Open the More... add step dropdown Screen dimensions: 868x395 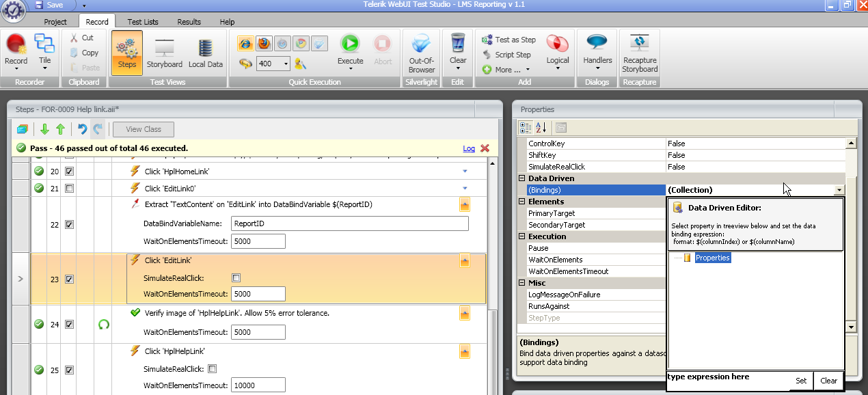[x=506, y=70]
